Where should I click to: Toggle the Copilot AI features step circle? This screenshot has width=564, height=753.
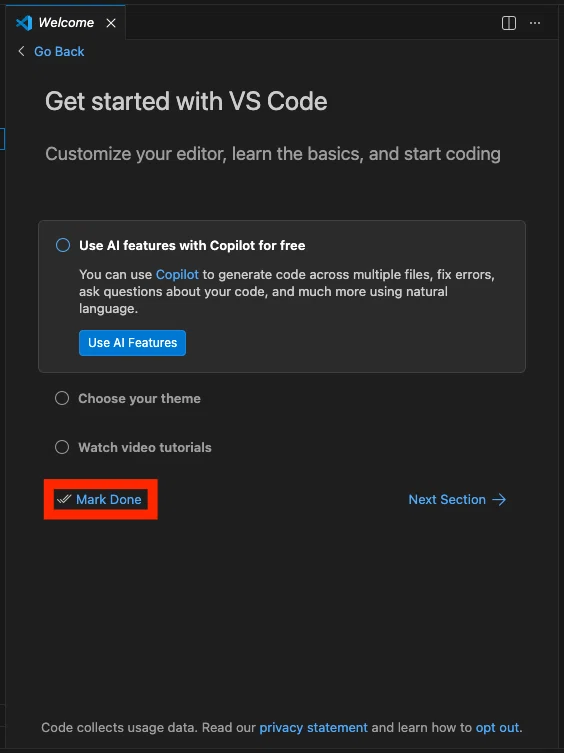point(63,245)
